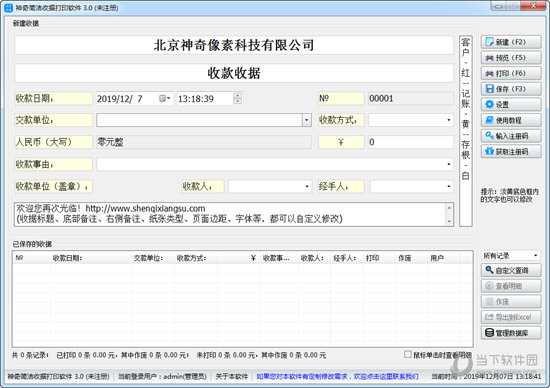Image resolution: width=550 pixels, height=388 pixels.
Task: Click the vertical side note 客户-红 box
Action: [465, 131]
